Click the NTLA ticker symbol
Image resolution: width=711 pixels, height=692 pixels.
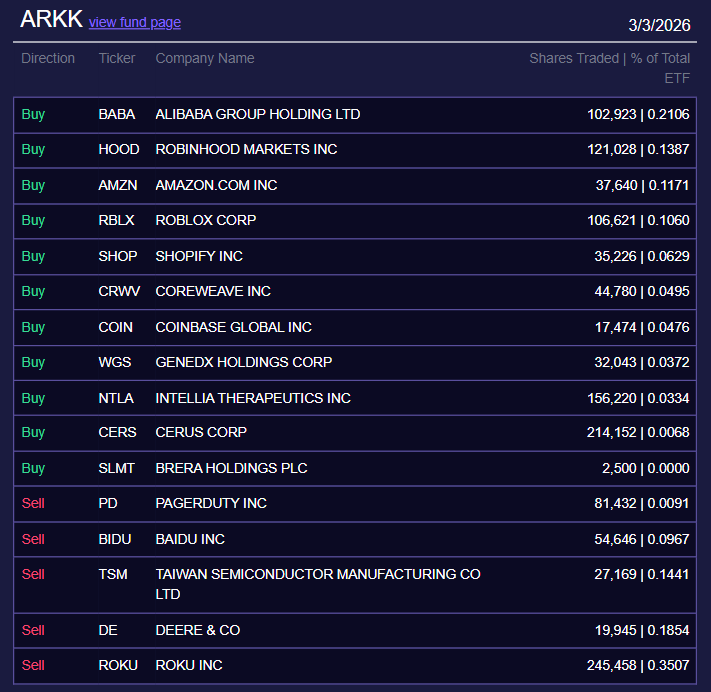pos(116,398)
